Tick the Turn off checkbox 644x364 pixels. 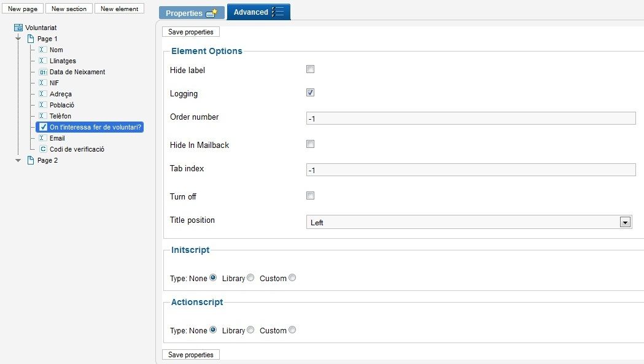[310, 196]
